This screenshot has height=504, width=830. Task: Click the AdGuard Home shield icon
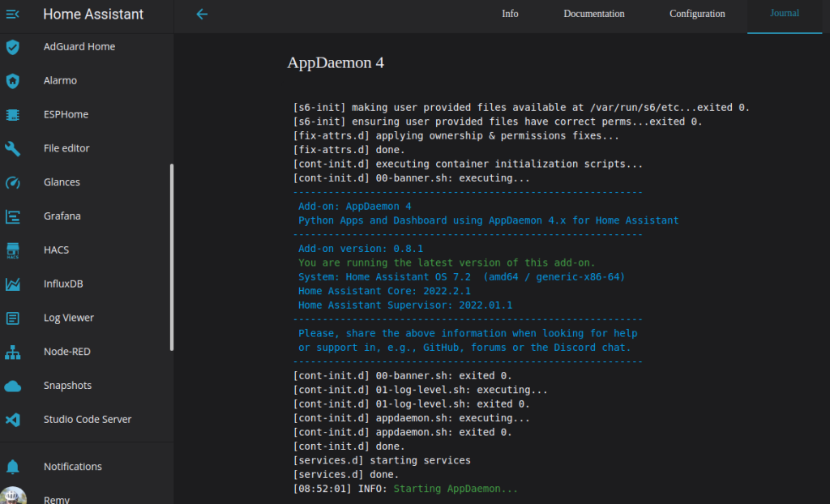(x=13, y=47)
